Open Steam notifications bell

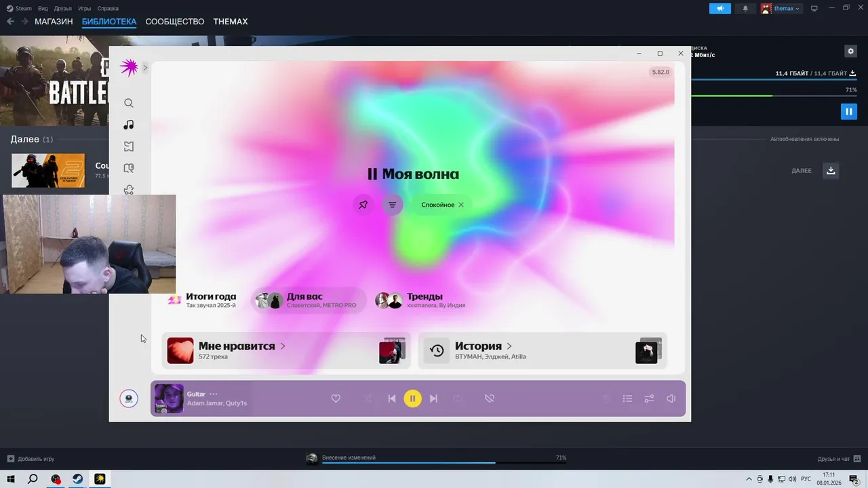pyautogui.click(x=746, y=8)
